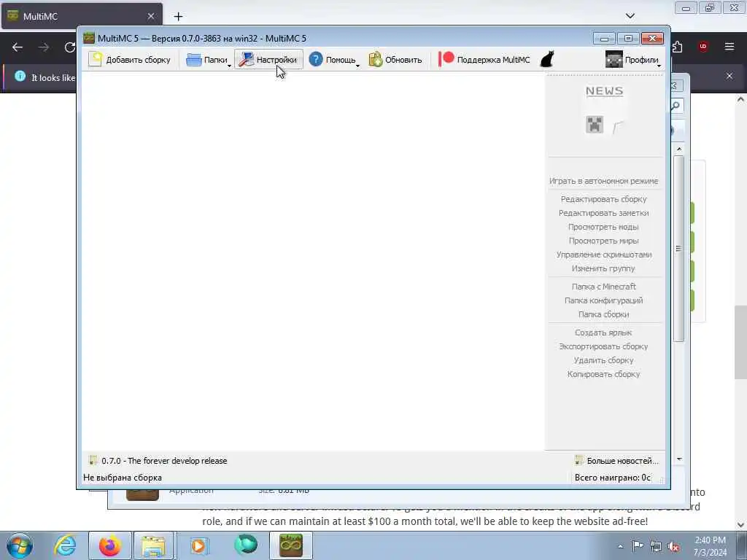Launch Internet Explorer from taskbar
Image resolution: width=747 pixels, height=560 pixels.
click(65, 545)
